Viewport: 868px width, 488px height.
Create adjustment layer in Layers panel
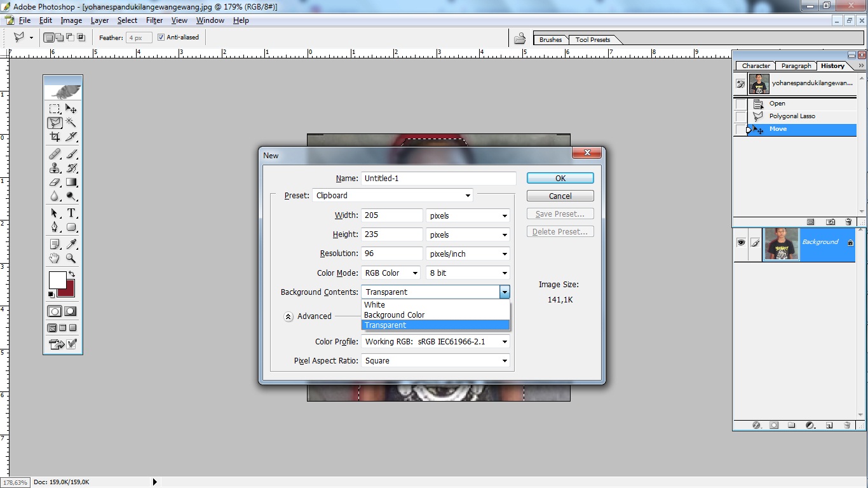tap(810, 424)
